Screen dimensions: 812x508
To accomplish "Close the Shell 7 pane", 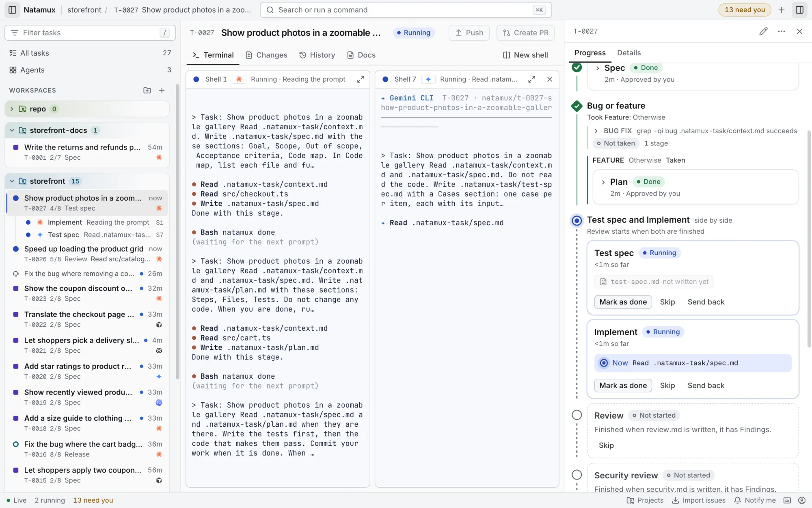I will [550, 79].
